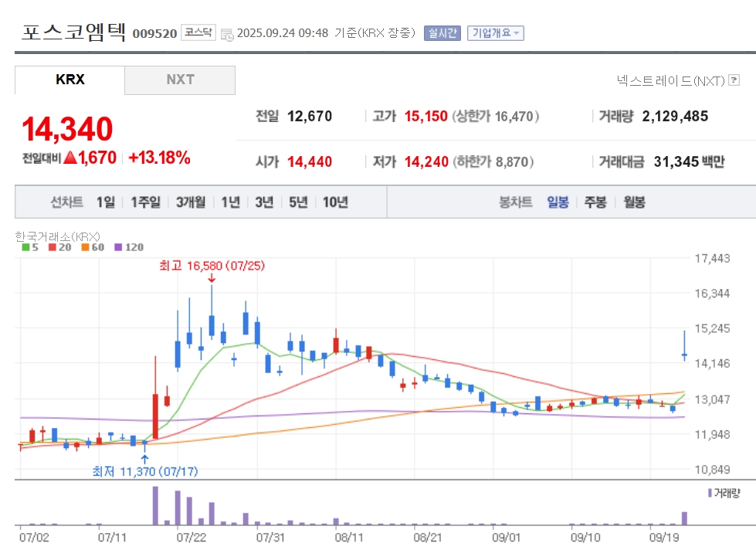This screenshot has width=756, height=557.
Task: Click the 07/22 date on the x-axis
Action: pyautogui.click(x=191, y=537)
